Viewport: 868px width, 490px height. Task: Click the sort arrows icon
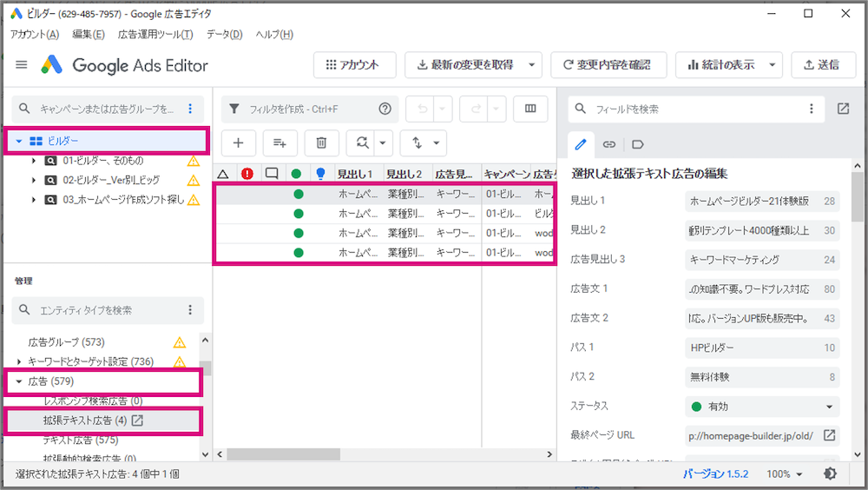[417, 143]
